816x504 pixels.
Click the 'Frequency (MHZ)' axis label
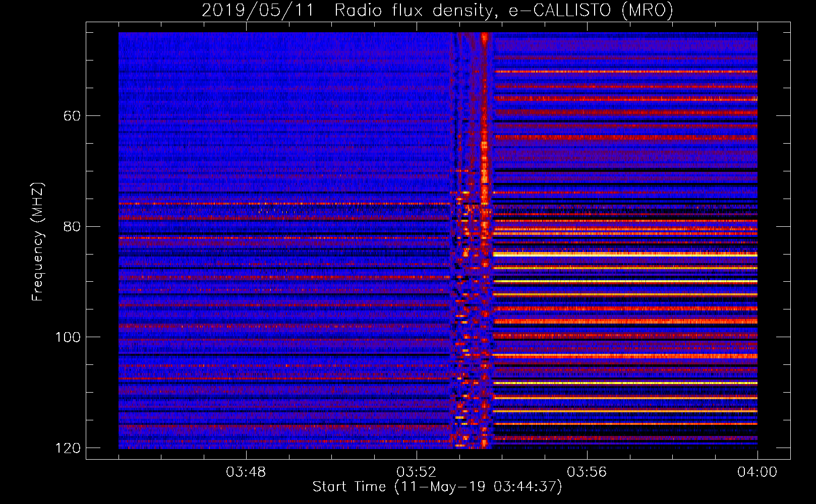tap(38, 242)
